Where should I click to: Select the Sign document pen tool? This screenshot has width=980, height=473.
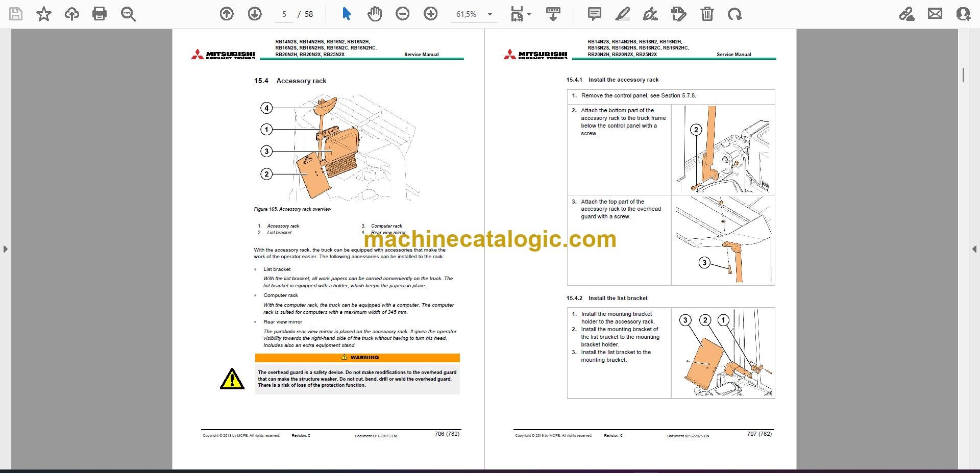(650, 14)
